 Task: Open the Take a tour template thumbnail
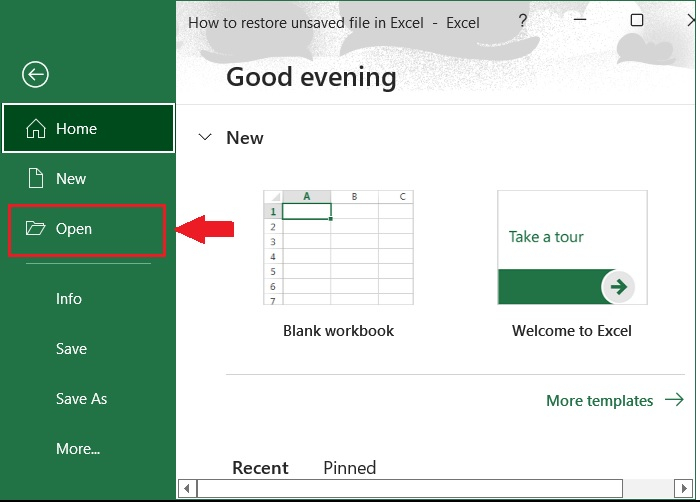pos(572,247)
